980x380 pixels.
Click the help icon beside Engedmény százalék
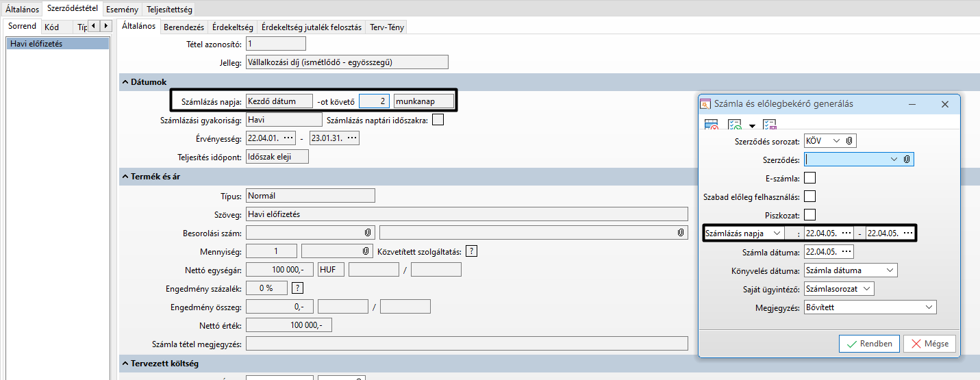[x=297, y=288]
